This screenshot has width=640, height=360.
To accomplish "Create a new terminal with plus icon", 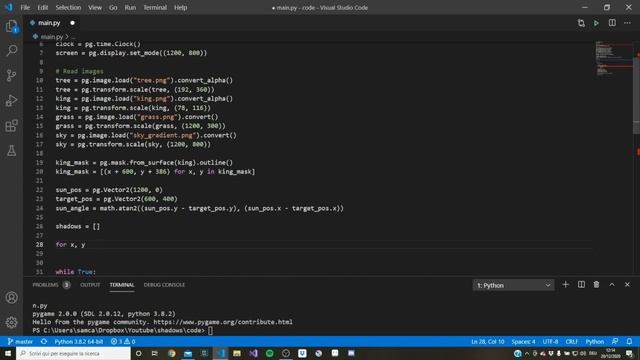I will [x=565, y=284].
